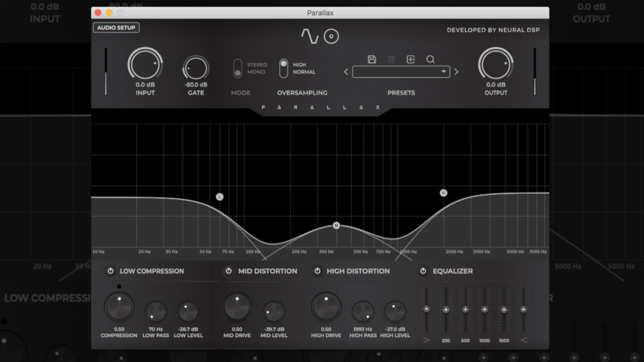Click the 250 Hz EQ slider
This screenshot has height=362, width=644.
click(446, 310)
